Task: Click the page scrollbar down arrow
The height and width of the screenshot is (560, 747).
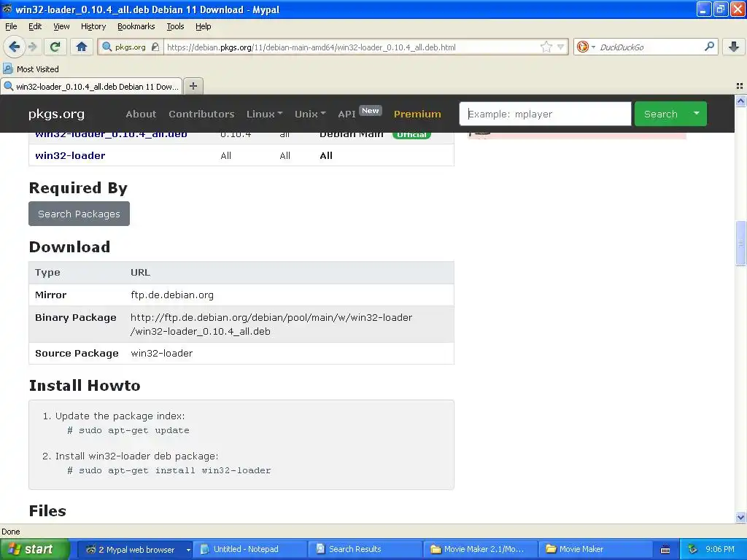Action: tap(740, 517)
